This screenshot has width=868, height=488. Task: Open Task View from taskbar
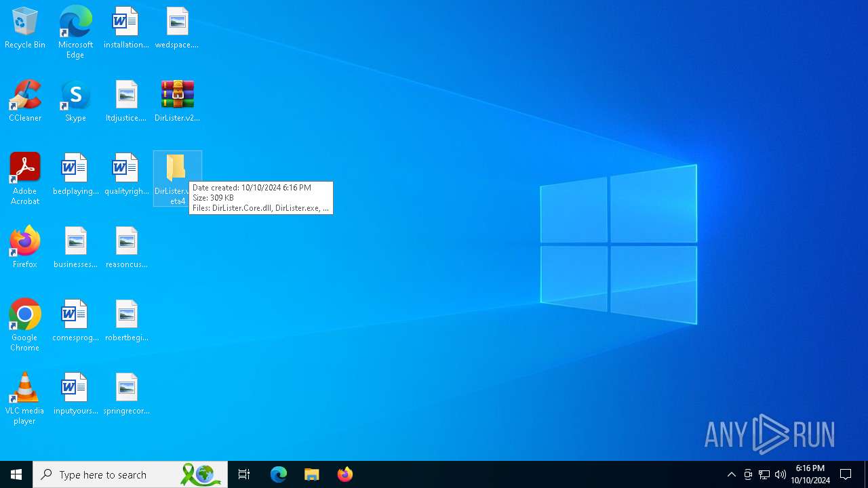[244, 474]
